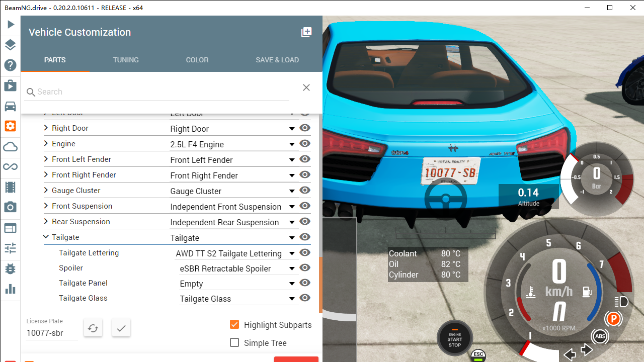Toggle Front Left Fender visibility eye

pyautogui.click(x=304, y=159)
